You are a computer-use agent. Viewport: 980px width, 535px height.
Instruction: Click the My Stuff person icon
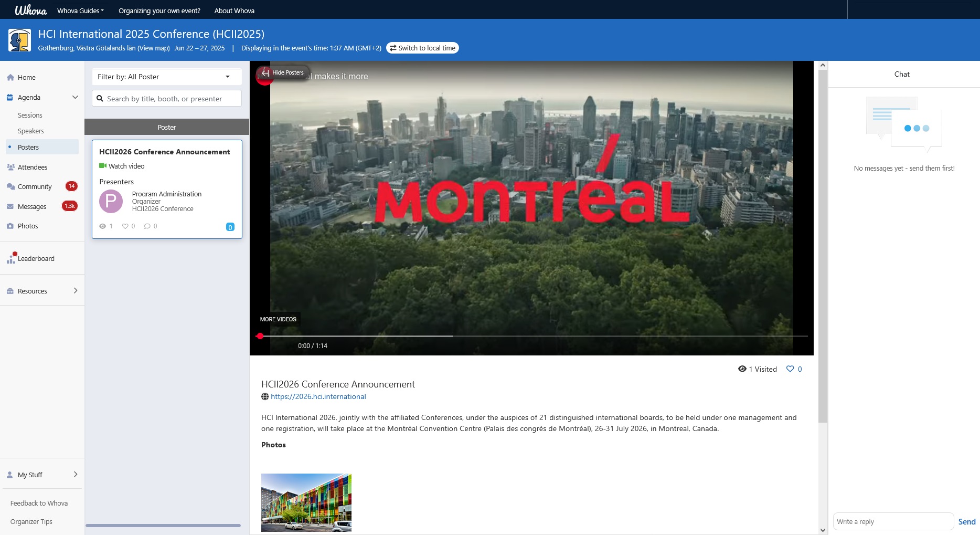coord(9,475)
